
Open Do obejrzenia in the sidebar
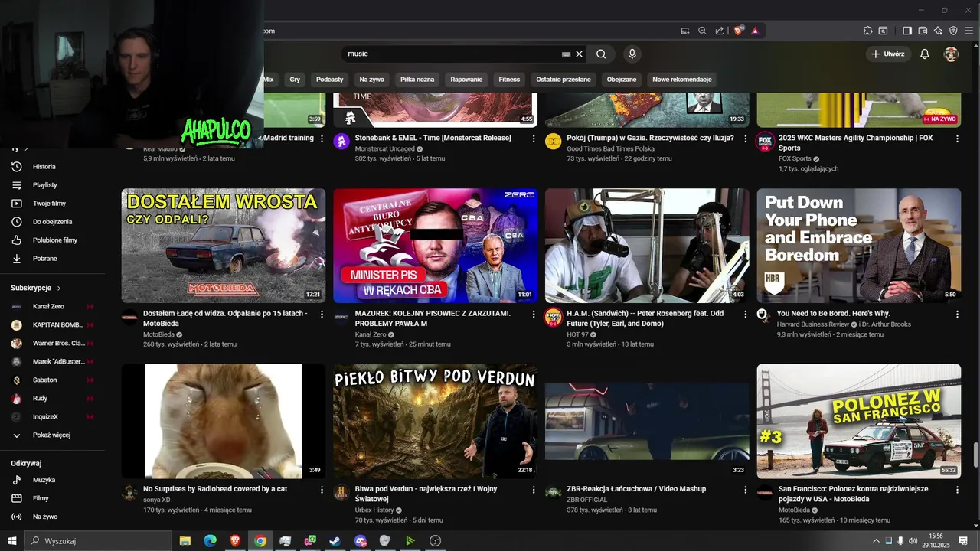point(52,222)
